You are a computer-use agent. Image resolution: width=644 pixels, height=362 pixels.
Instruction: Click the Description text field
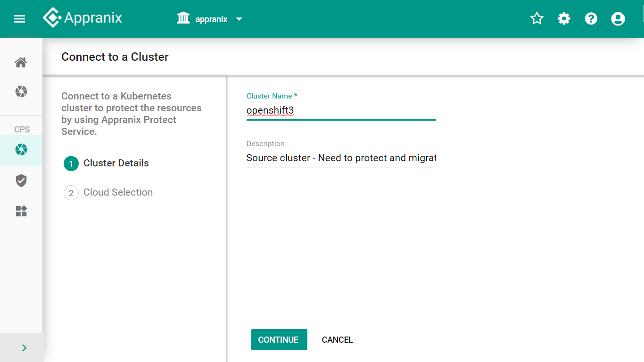click(x=341, y=158)
